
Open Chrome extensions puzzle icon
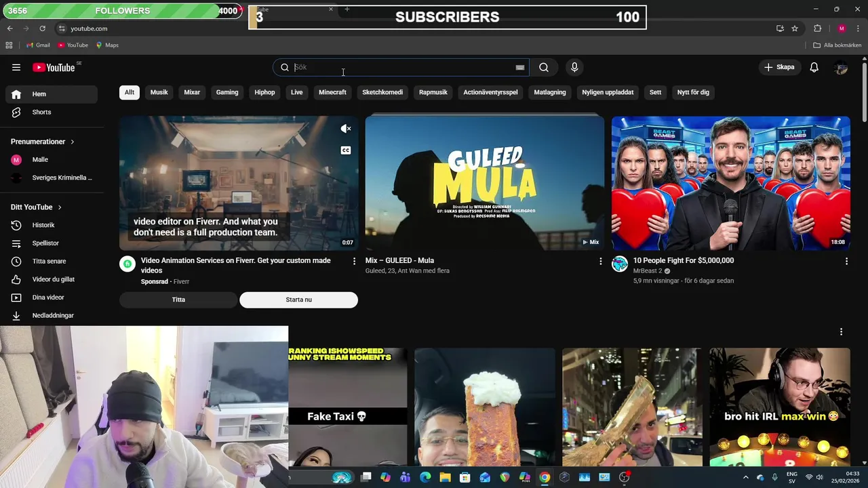817,28
